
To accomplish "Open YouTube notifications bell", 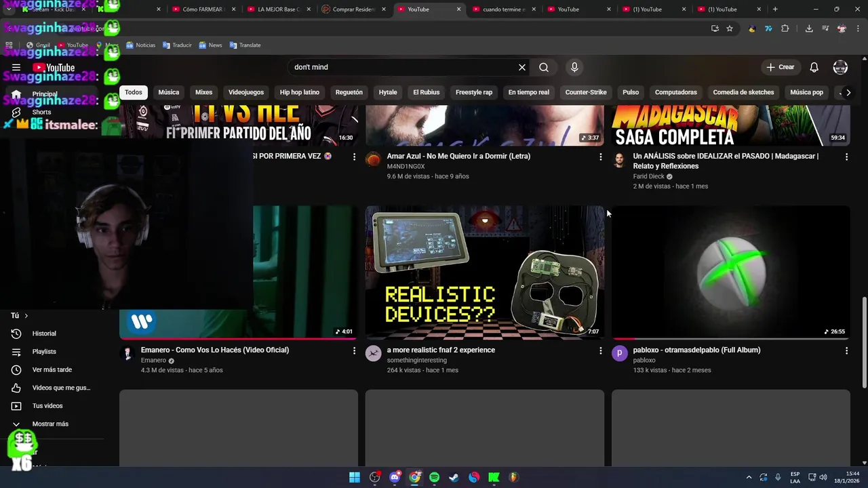I will [814, 67].
